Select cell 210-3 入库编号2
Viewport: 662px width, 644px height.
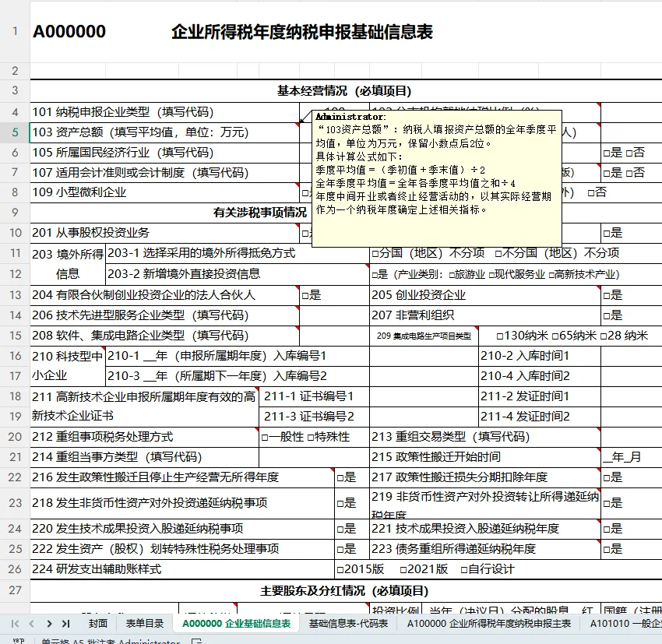click(238, 375)
